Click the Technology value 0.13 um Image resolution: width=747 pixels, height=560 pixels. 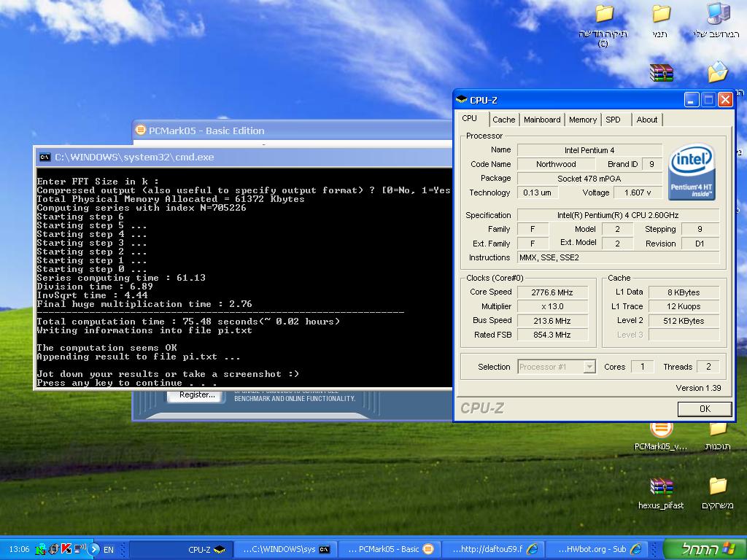click(538, 192)
